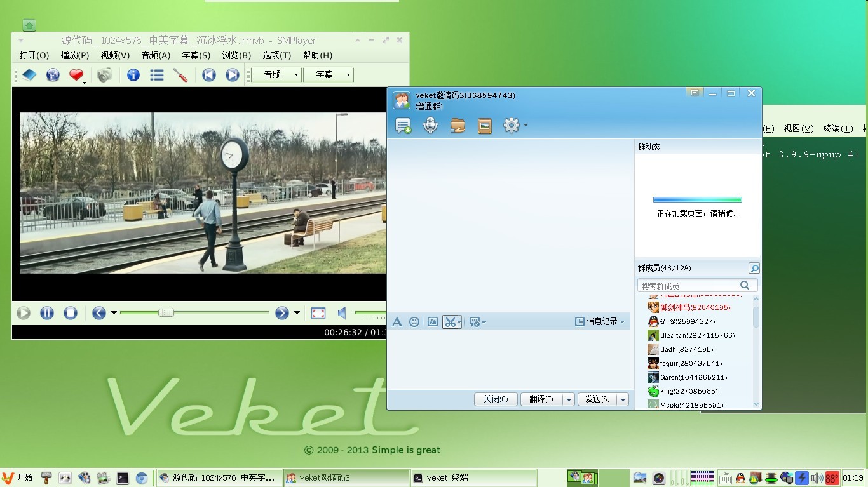Image resolution: width=868 pixels, height=487 pixels.
Task: Open the group shared files folder icon
Action: 458,126
